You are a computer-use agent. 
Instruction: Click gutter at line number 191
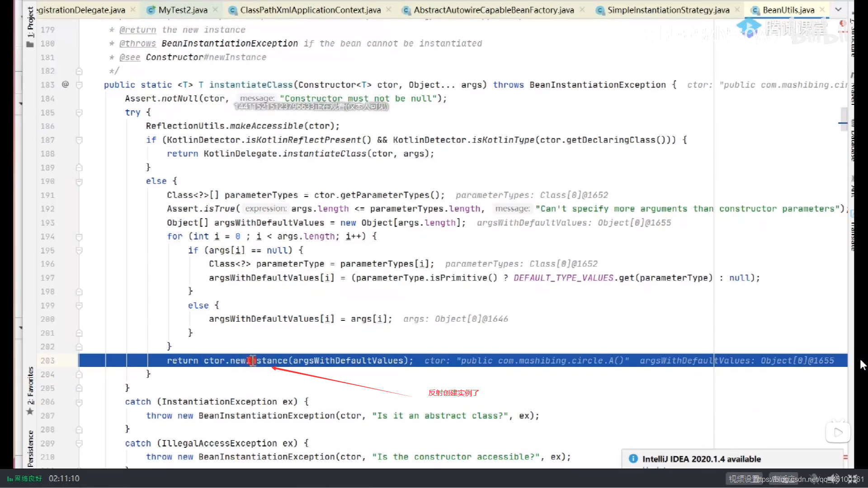coord(47,195)
